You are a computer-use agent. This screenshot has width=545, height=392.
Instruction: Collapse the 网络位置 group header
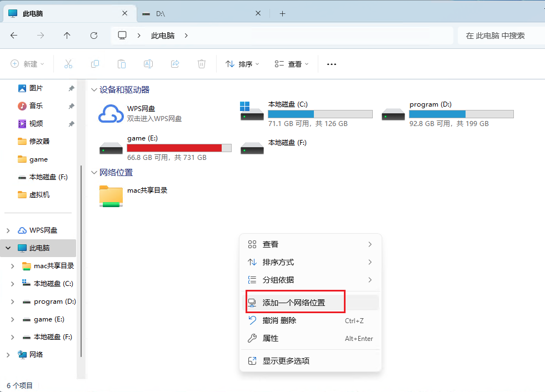(x=94, y=173)
